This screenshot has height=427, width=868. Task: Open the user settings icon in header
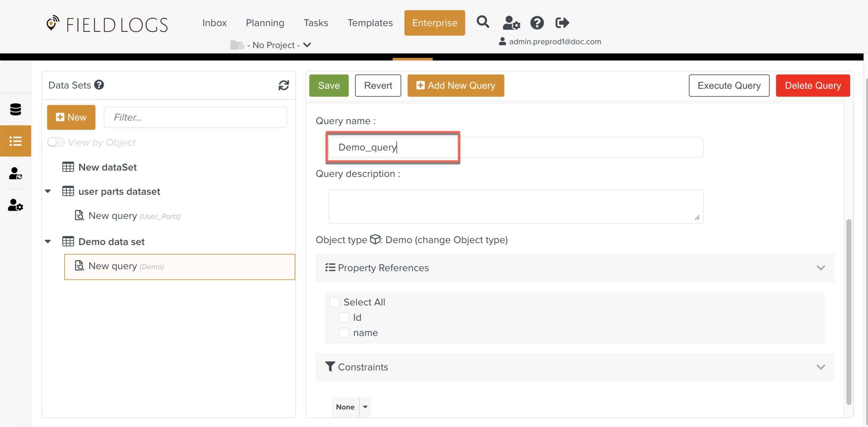point(511,23)
